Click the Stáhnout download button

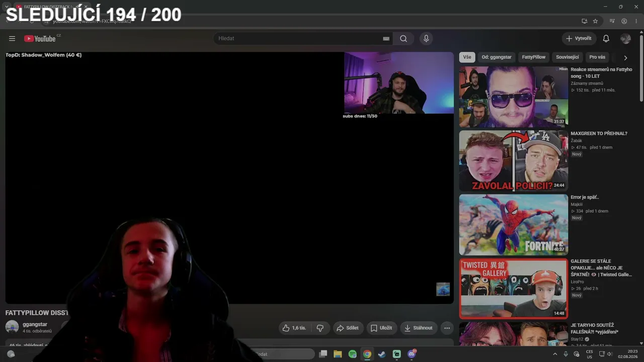click(x=418, y=328)
